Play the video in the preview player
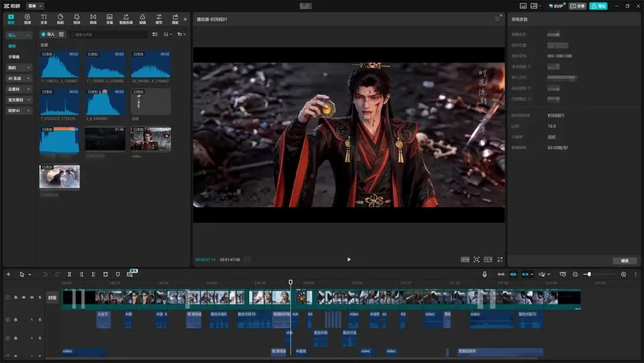This screenshot has width=644, height=363. [x=349, y=260]
